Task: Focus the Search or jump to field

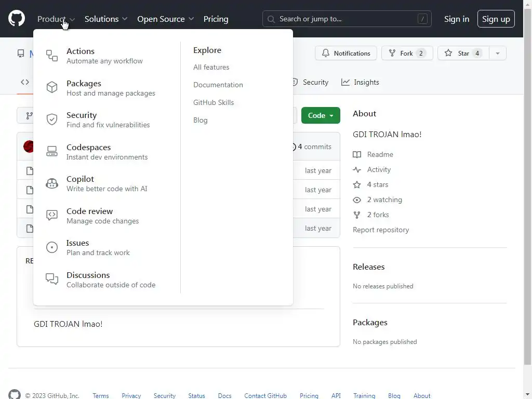Action: 347,19
